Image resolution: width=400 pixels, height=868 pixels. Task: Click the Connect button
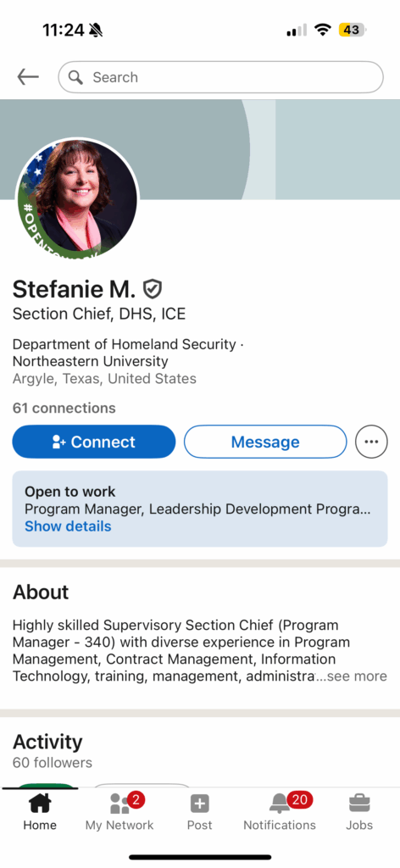[x=94, y=442]
